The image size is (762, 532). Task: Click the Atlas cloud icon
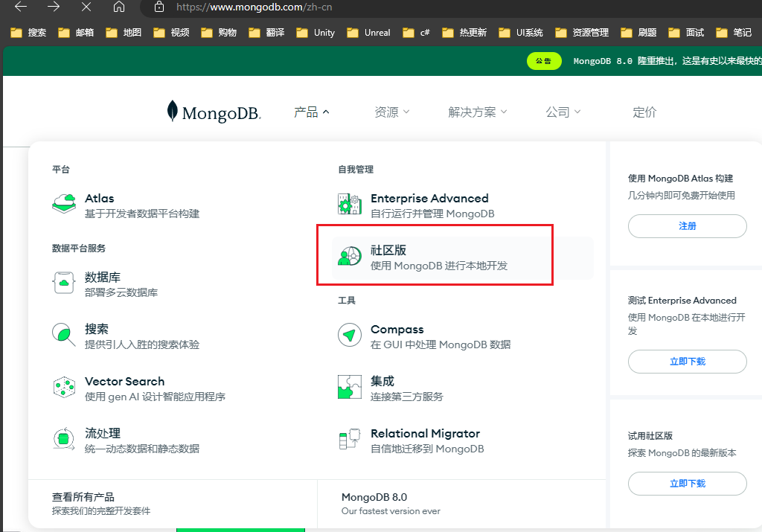coord(64,205)
